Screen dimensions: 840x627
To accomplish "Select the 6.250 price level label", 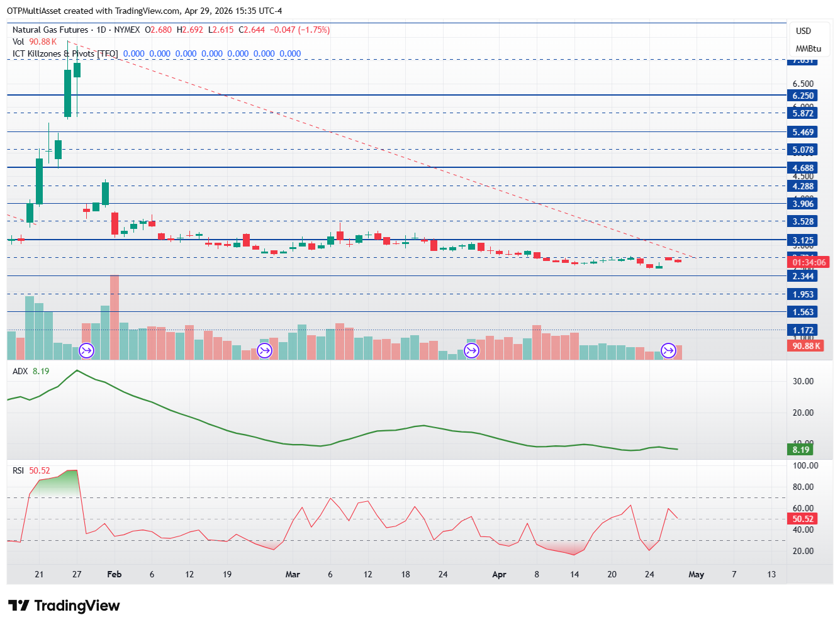I will tap(803, 96).
